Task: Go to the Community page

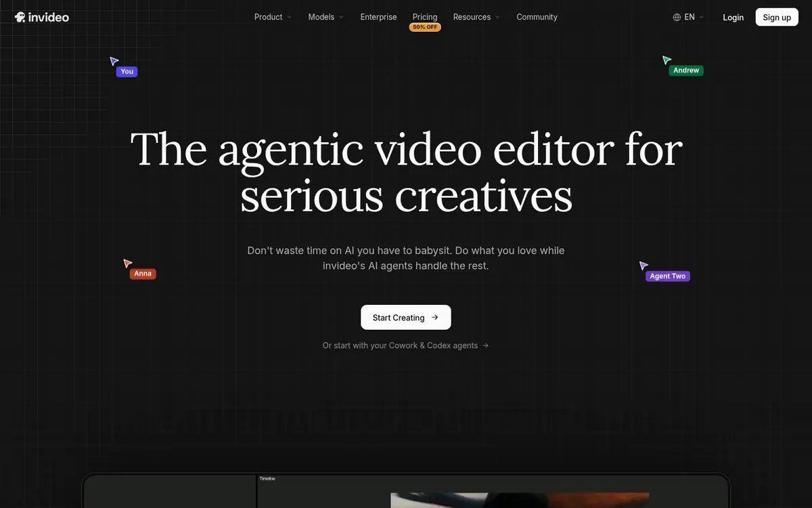Action: tap(537, 17)
